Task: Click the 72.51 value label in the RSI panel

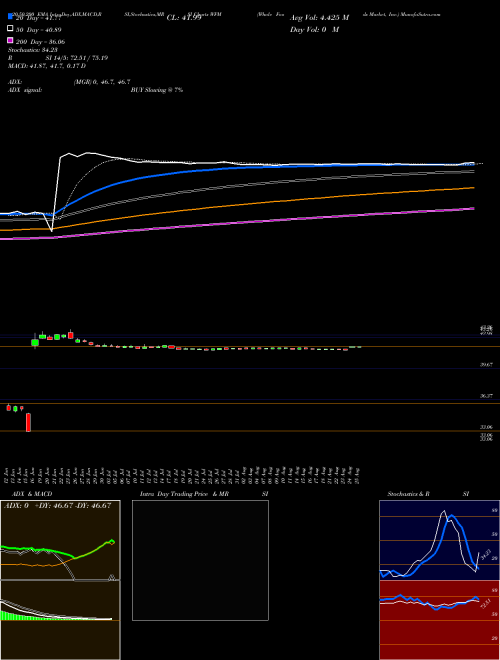Action: coord(485,604)
